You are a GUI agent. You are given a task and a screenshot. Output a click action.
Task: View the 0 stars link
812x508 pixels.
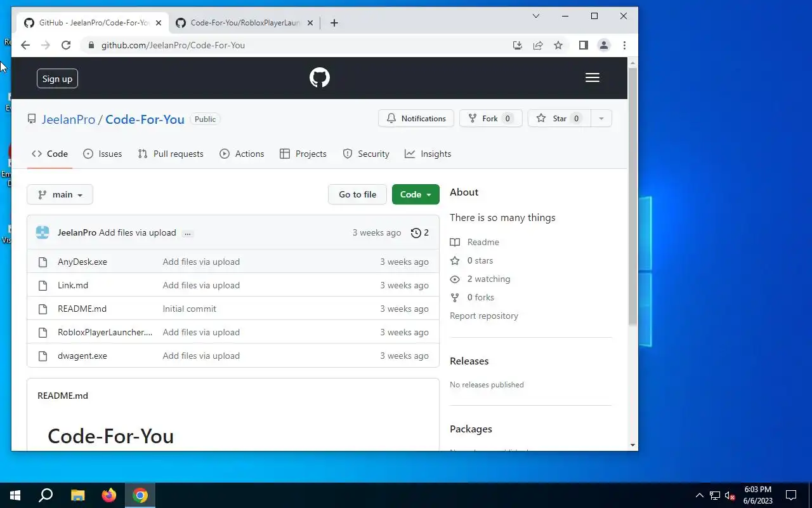tap(471, 260)
